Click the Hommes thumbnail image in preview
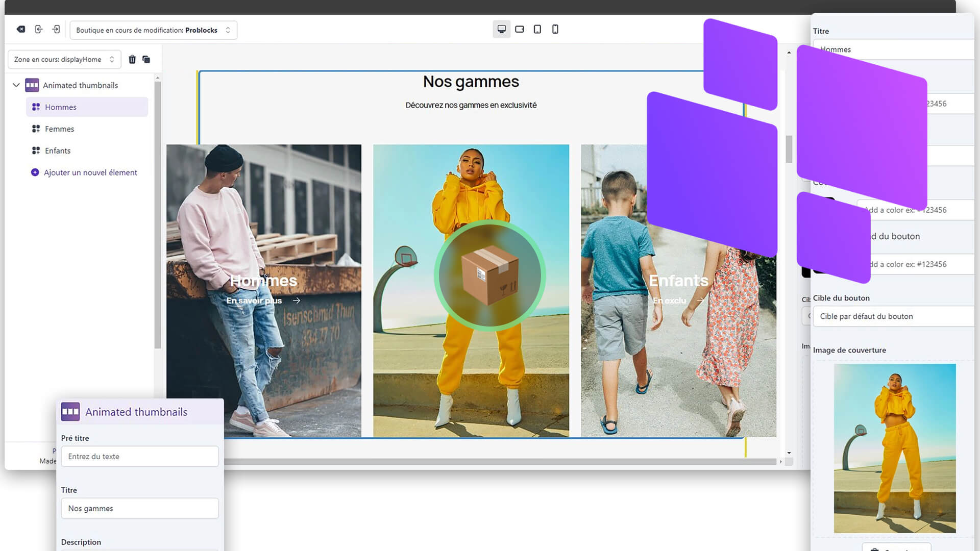 pyautogui.click(x=264, y=290)
